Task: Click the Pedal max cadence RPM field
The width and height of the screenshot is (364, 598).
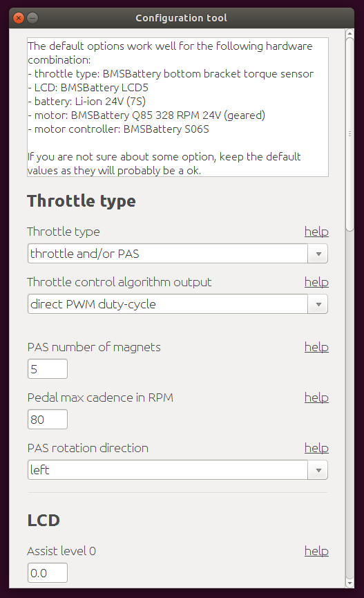Action: tap(48, 419)
